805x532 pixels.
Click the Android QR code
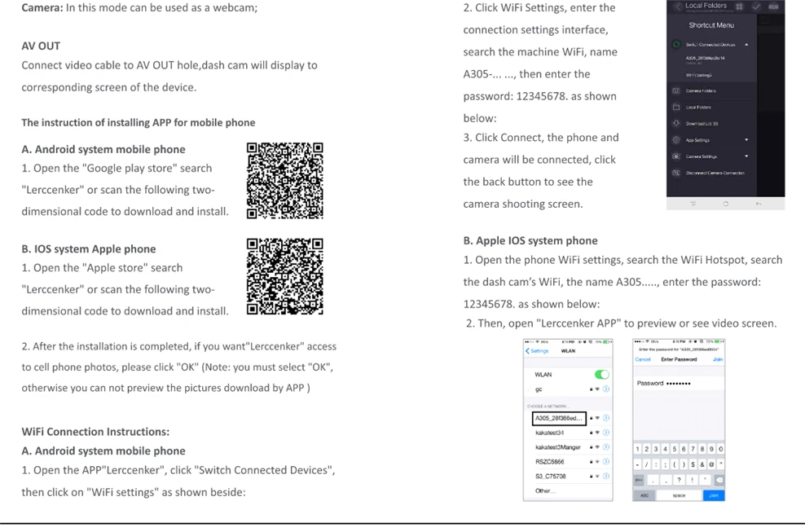[285, 181]
